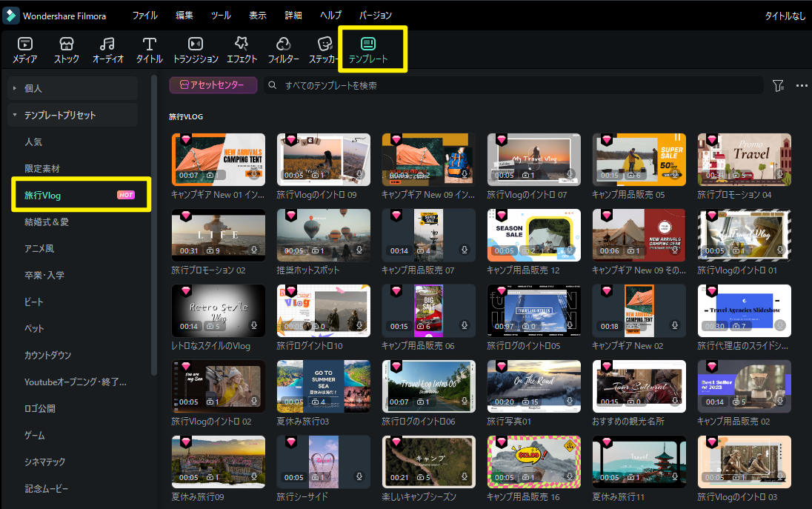Image resolution: width=812 pixels, height=509 pixels.
Task: Select the タイトル titles icon
Action: click(150, 44)
